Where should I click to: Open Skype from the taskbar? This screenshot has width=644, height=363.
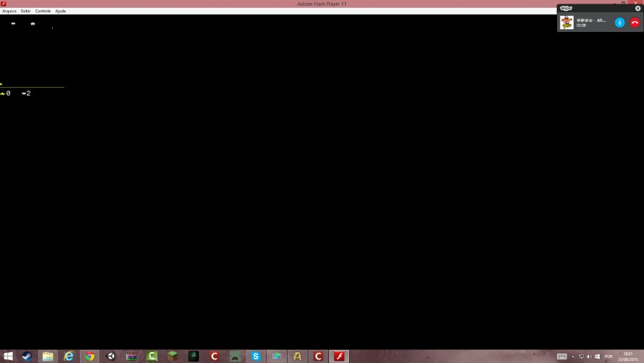click(256, 356)
